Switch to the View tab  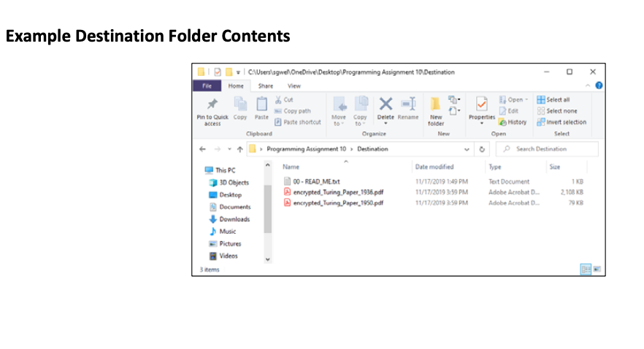[294, 86]
